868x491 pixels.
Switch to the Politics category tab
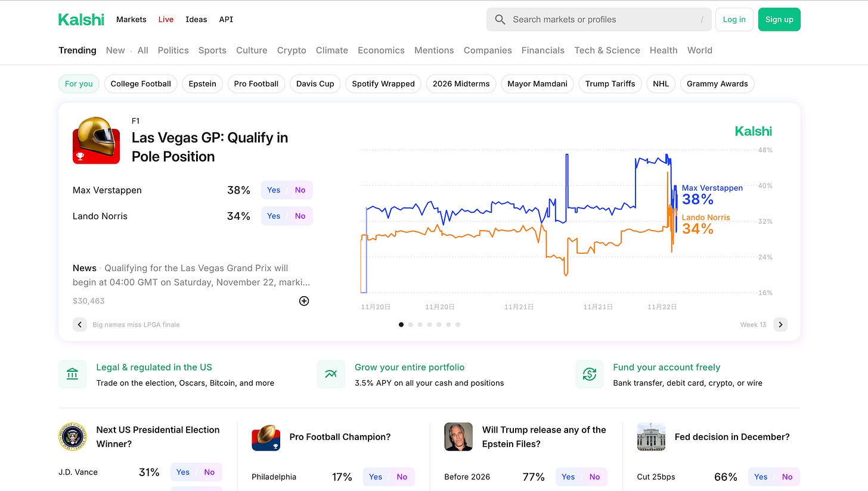[x=173, y=50]
